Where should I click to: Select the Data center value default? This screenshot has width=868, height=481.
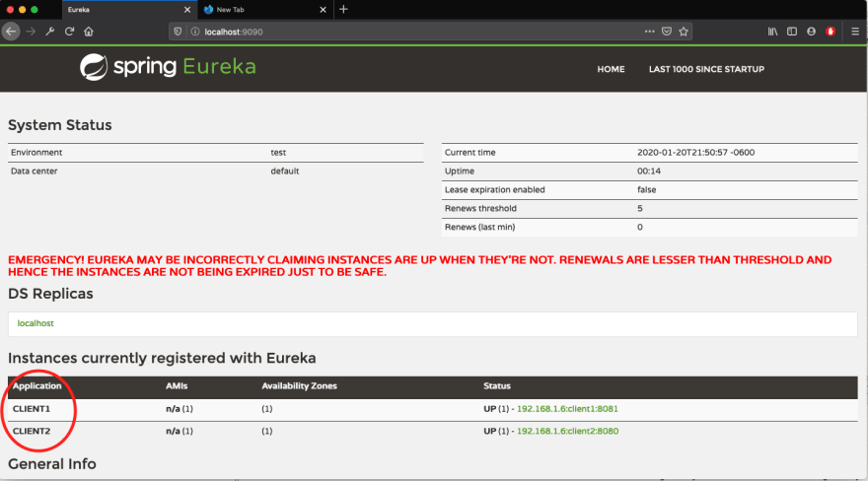click(x=284, y=172)
